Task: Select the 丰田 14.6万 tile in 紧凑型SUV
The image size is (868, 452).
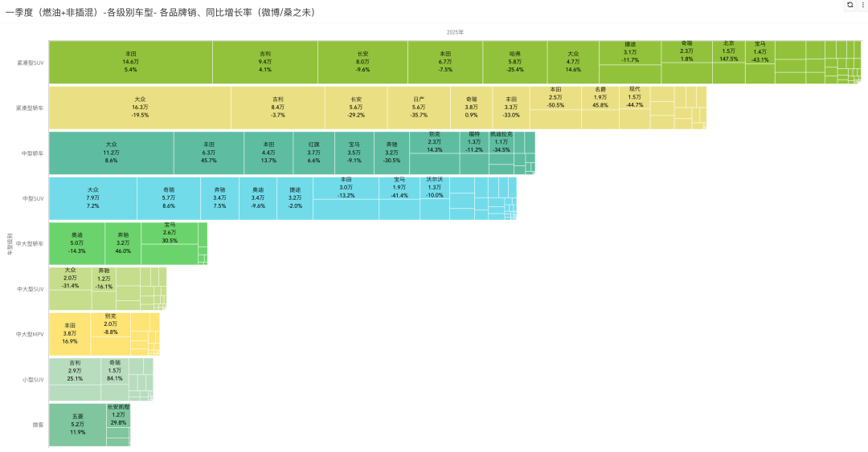Action: coord(131,62)
